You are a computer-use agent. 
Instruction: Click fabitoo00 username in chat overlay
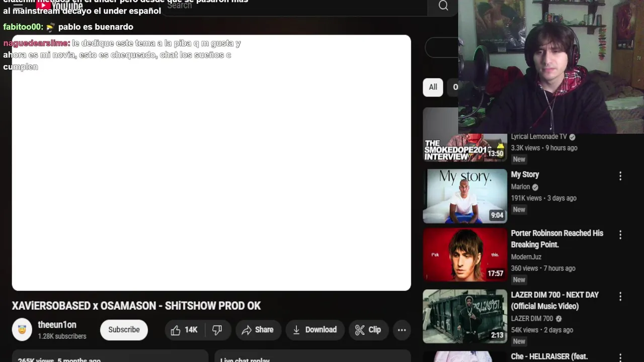click(23, 27)
